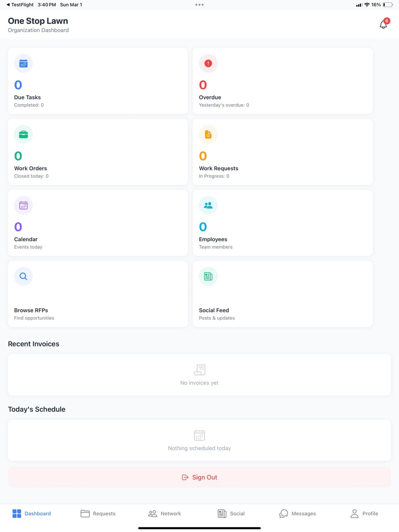Click the red Overdue count 0
Image resolution: width=399 pixels, height=532 pixels.
pos(203,85)
